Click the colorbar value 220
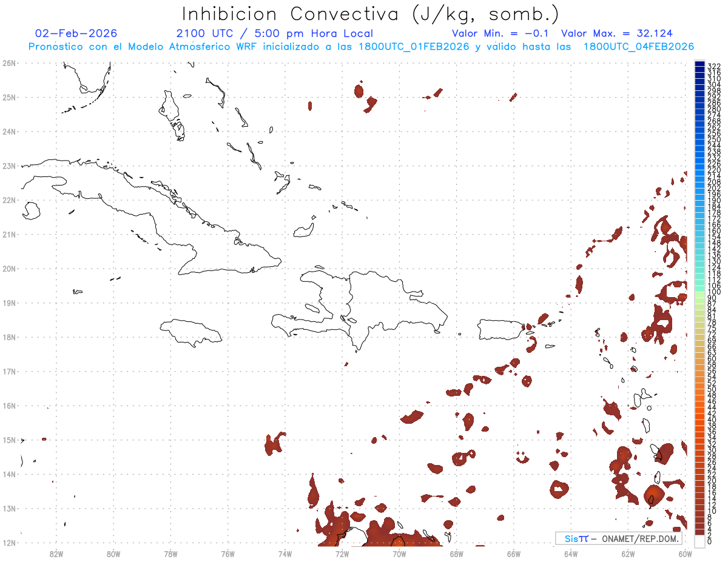 tap(714, 170)
